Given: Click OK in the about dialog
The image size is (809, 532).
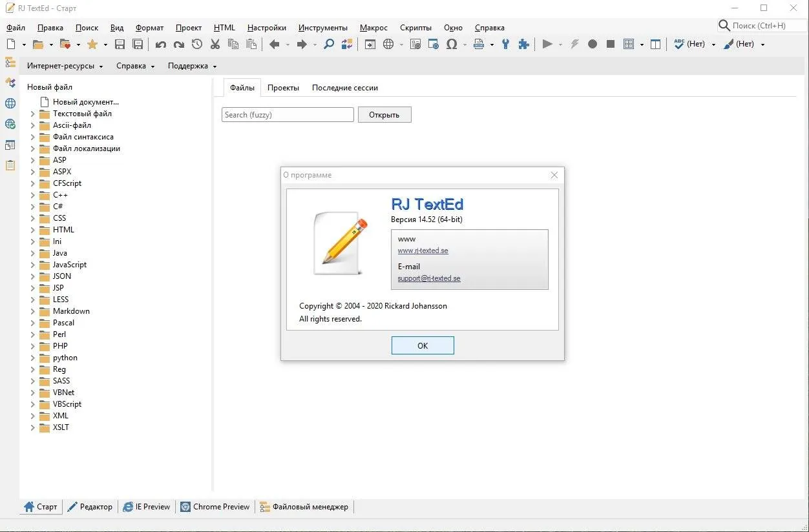Looking at the screenshot, I should (423, 345).
